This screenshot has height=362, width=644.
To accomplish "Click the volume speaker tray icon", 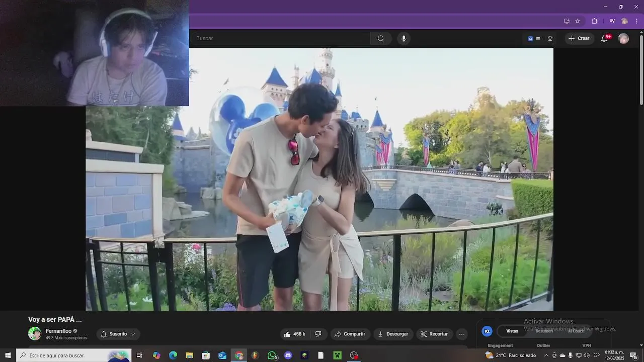I will coord(586,355).
